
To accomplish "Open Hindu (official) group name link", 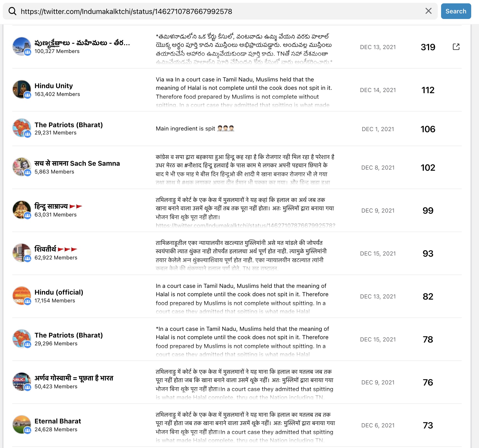I will pyautogui.click(x=59, y=292).
